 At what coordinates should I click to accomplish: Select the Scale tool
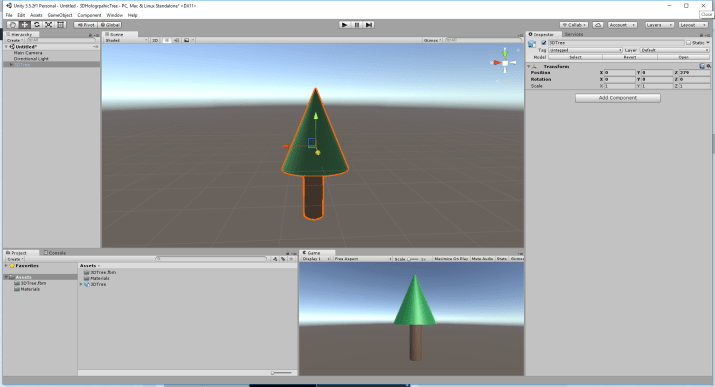(x=48, y=25)
